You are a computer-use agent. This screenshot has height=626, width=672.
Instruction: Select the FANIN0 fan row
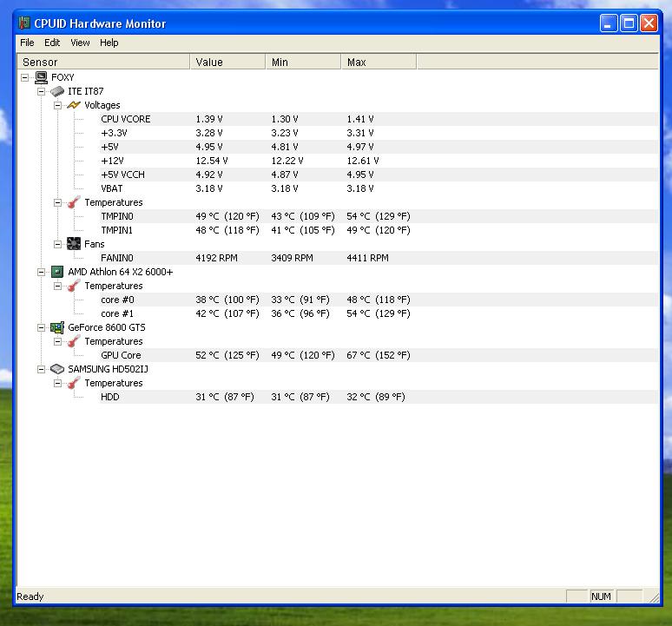pyautogui.click(x=379, y=258)
